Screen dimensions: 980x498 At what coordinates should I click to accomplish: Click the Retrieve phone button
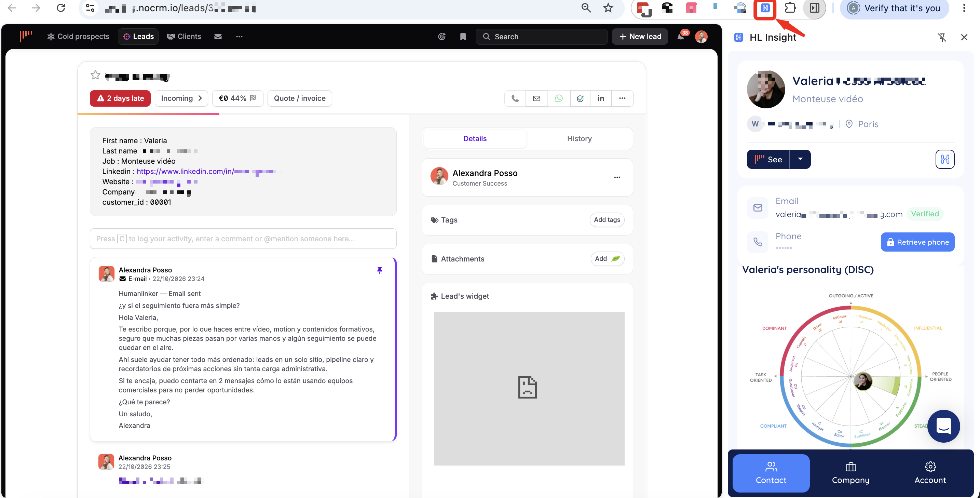pyautogui.click(x=917, y=242)
